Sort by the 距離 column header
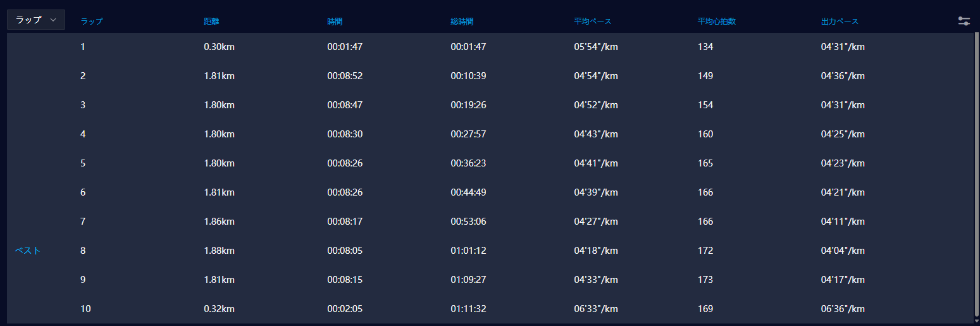This screenshot has height=326, width=980. [211, 22]
